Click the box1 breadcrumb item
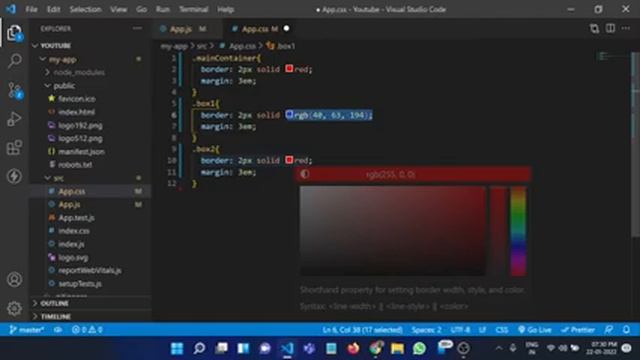This screenshot has height=360, width=640. pos(281,46)
